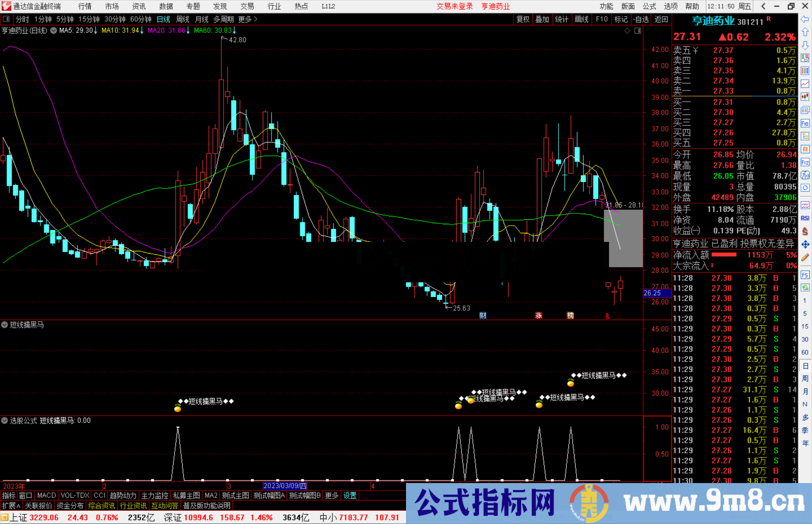Click the candlestick chart icon in right sidebar
The width and height of the screenshot is (812, 524).
[x=805, y=96]
